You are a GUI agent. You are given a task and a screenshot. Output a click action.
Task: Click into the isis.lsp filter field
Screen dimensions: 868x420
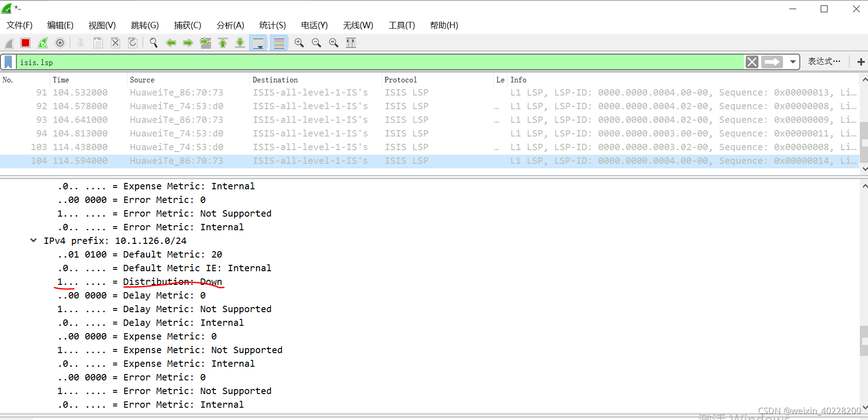tap(380, 62)
